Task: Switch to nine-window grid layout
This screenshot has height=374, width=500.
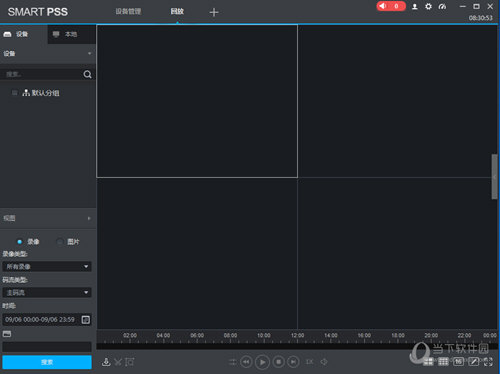Action: (x=443, y=362)
